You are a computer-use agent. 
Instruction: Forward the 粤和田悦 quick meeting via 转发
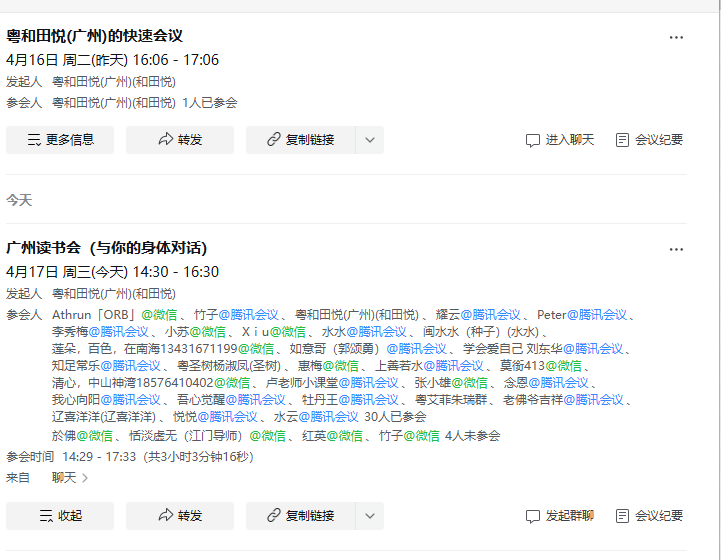point(180,140)
